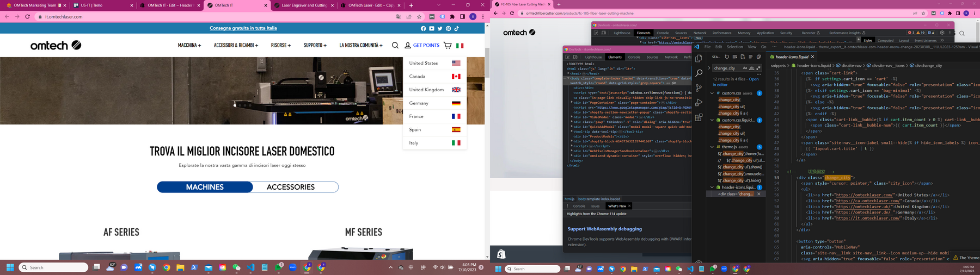
Task: Dismiss the div class="chang... search result row
Action: (x=758, y=194)
